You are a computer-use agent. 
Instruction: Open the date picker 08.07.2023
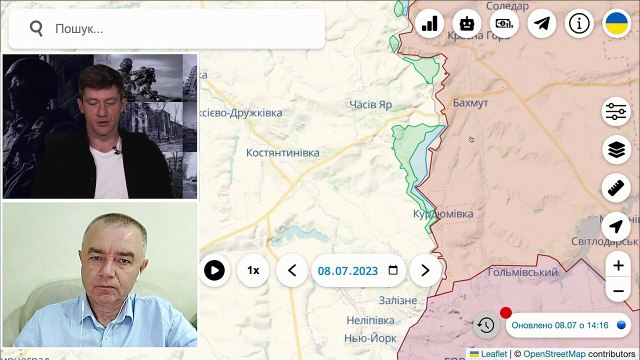(x=358, y=271)
